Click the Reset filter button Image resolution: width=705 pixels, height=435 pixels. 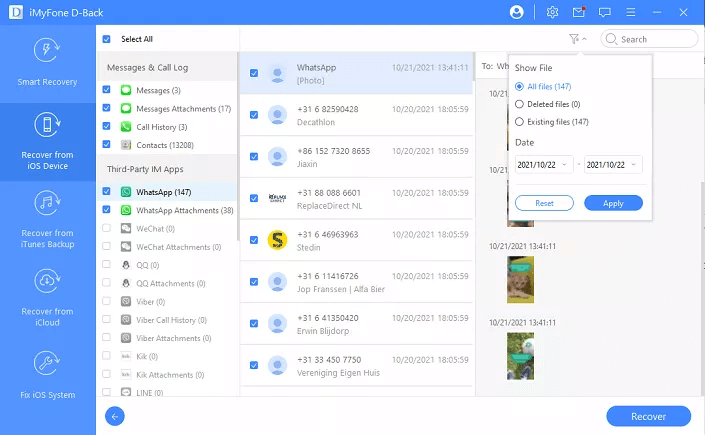tap(544, 203)
